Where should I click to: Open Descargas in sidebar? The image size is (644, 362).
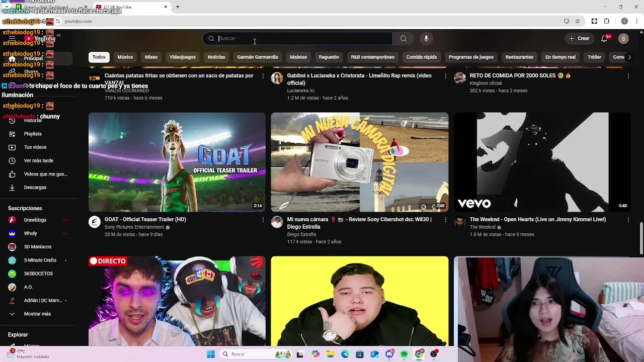tap(35, 188)
